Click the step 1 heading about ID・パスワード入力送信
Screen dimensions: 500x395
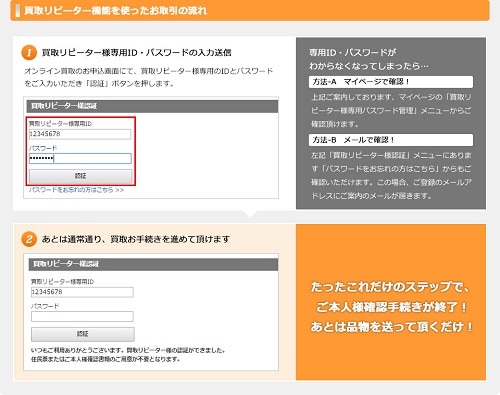click(136, 53)
